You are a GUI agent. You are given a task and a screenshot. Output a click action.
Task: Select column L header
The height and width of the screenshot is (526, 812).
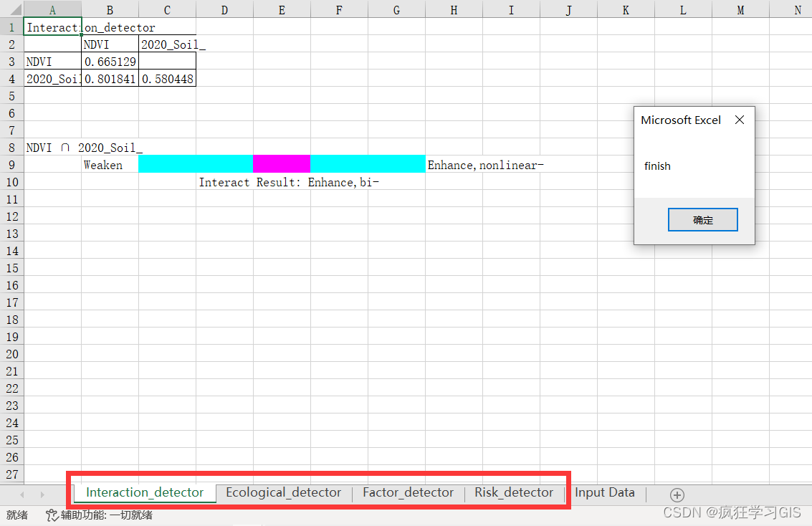[683, 10]
